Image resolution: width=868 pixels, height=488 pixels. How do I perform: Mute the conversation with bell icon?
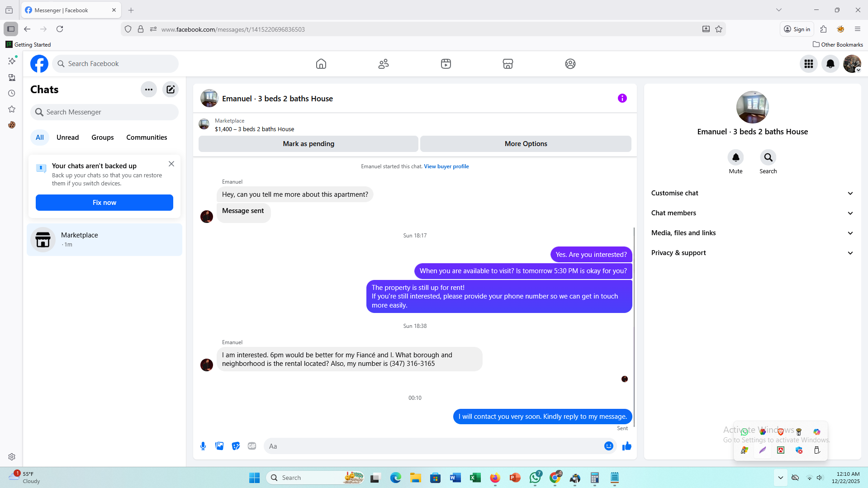click(x=736, y=157)
